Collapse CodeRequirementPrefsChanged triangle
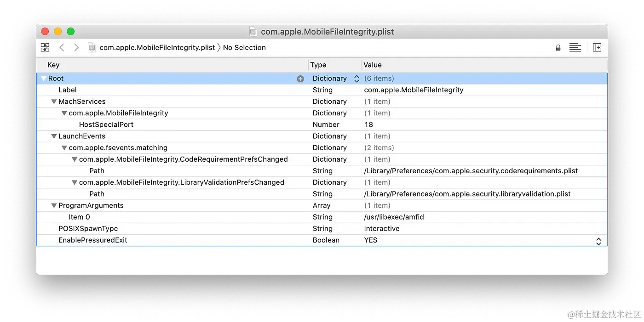This screenshot has height=322, width=644. point(75,159)
